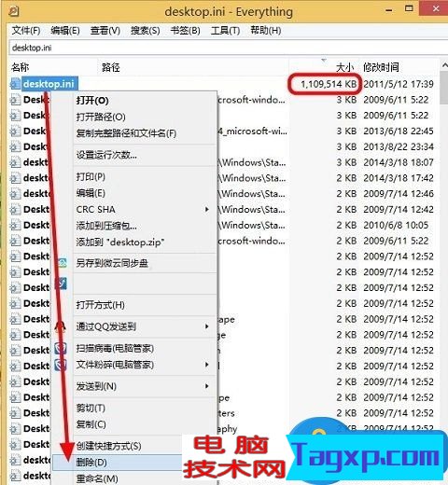The width and height of the screenshot is (448, 485).
Task: Open the 书签(B) menu
Action: pos(186,31)
